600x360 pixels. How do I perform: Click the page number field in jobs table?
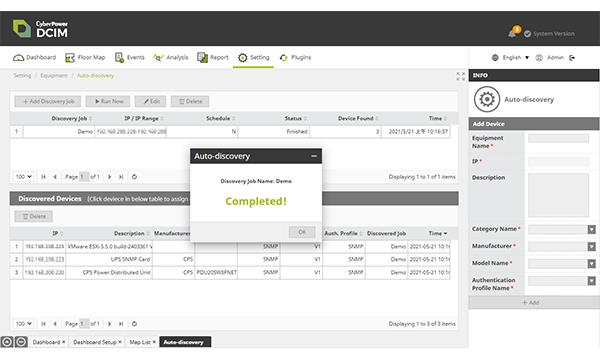[x=84, y=177]
